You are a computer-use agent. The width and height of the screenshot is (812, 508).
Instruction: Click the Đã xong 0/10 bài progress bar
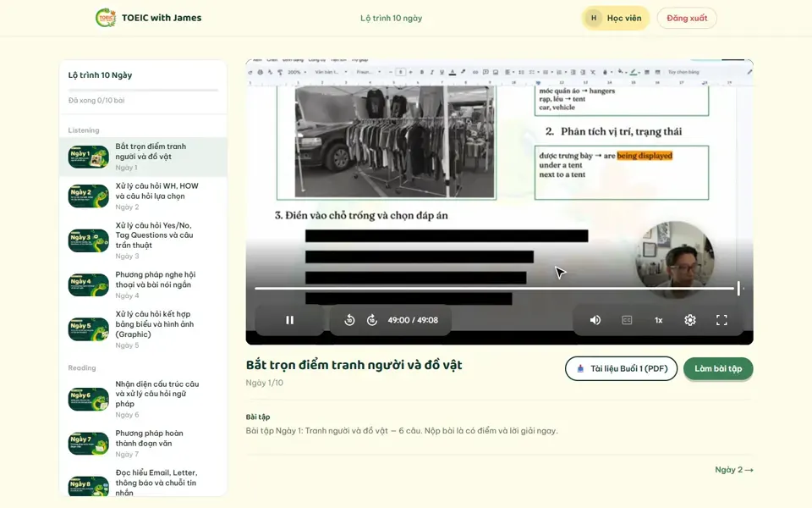(144, 91)
